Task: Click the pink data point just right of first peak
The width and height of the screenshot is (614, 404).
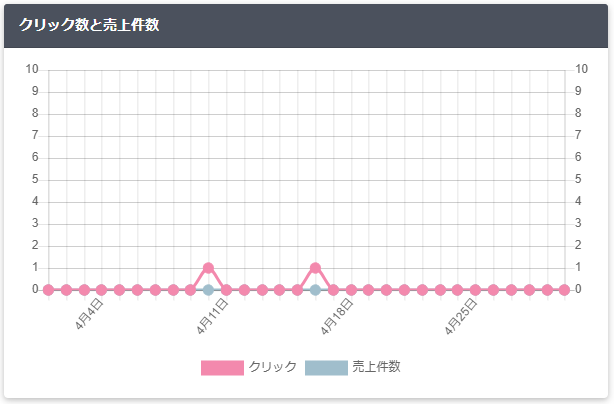Action: click(226, 290)
